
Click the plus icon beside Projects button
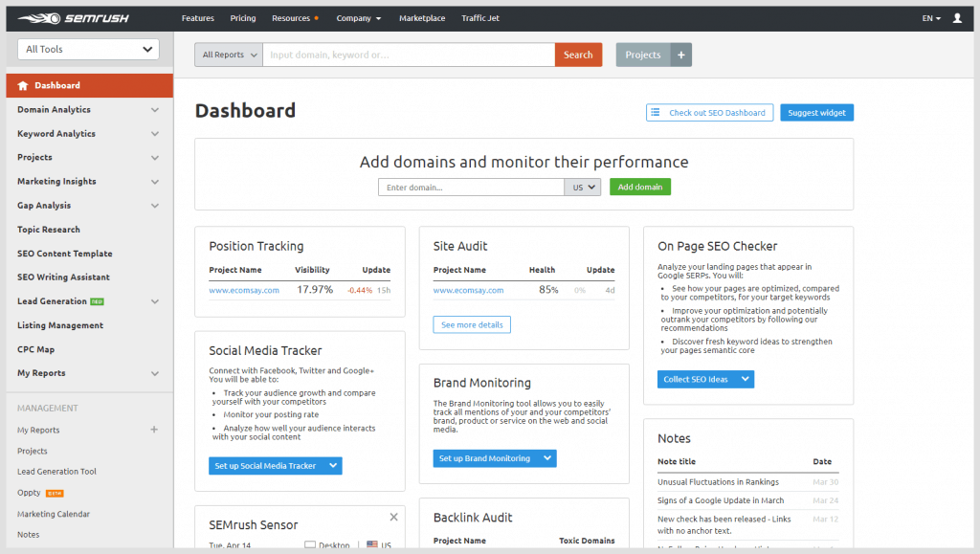click(681, 55)
